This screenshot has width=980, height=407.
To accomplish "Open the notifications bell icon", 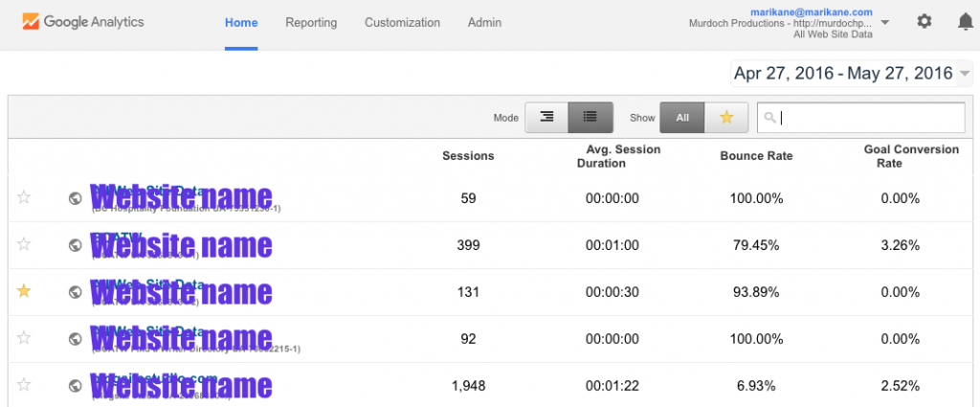I will pyautogui.click(x=965, y=22).
